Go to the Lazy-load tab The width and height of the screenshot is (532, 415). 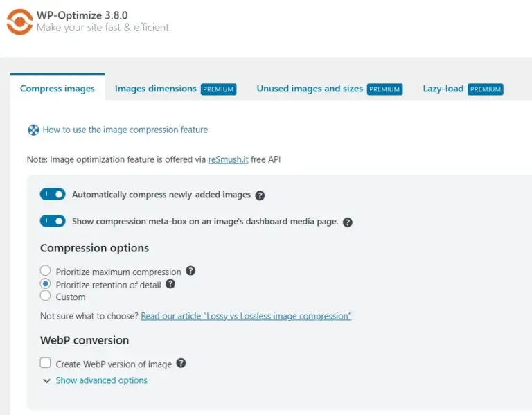click(x=443, y=89)
